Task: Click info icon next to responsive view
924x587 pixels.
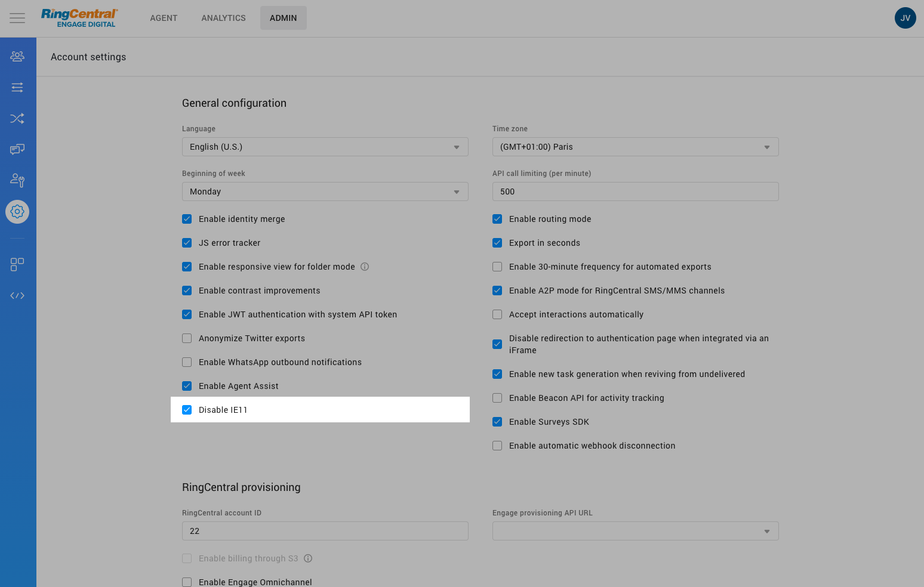Action: point(365,267)
